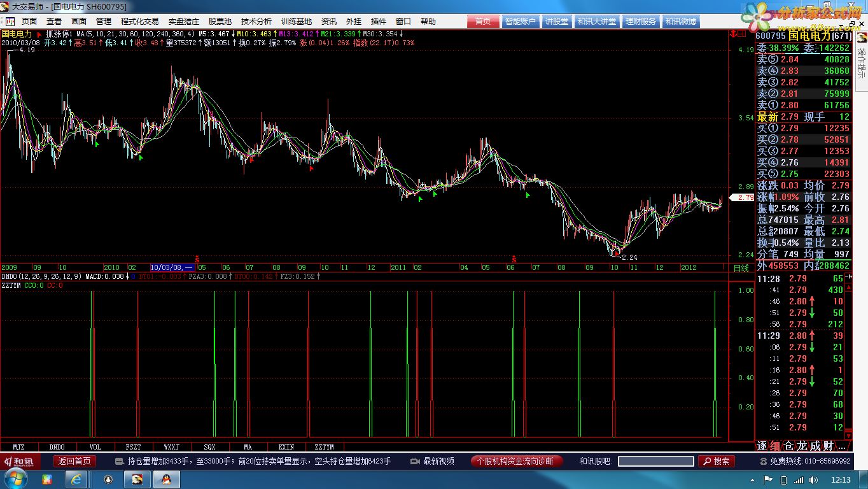Switch to the ZZTYM indicator tab

pos(325,447)
